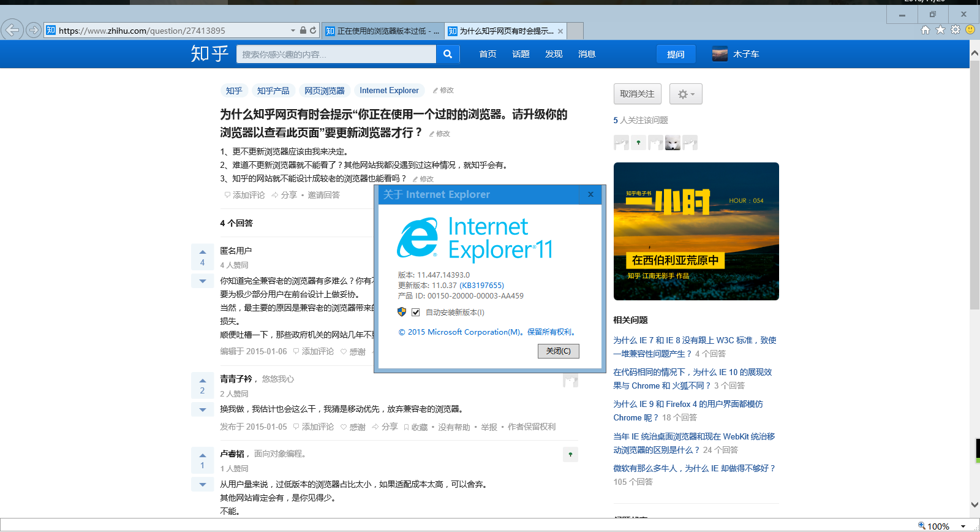Image resolution: width=980 pixels, height=532 pixels.
Task: Upvote the 青青子衿 answer
Action: pyautogui.click(x=203, y=386)
